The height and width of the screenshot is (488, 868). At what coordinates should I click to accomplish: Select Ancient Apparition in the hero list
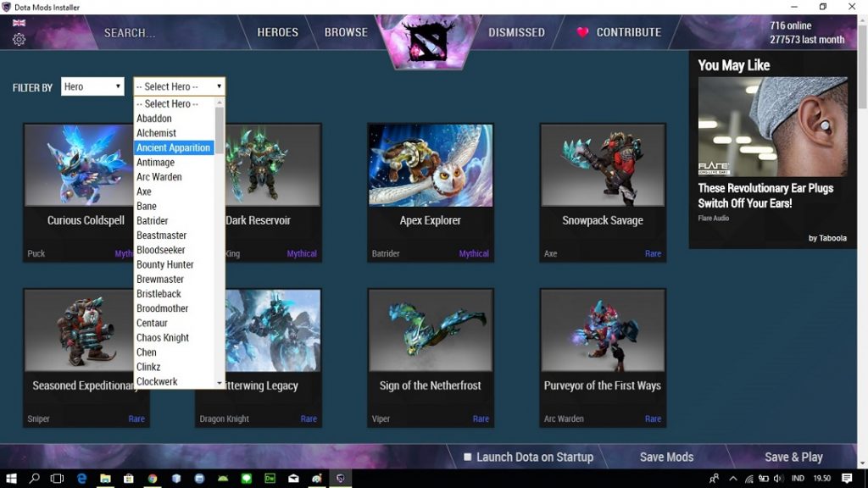[174, 147]
